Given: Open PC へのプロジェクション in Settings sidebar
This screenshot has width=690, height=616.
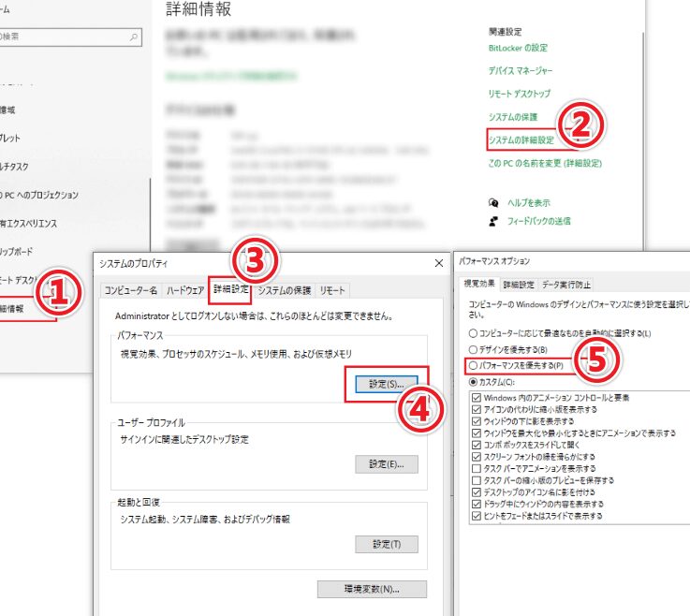Looking at the screenshot, I should point(39,195).
